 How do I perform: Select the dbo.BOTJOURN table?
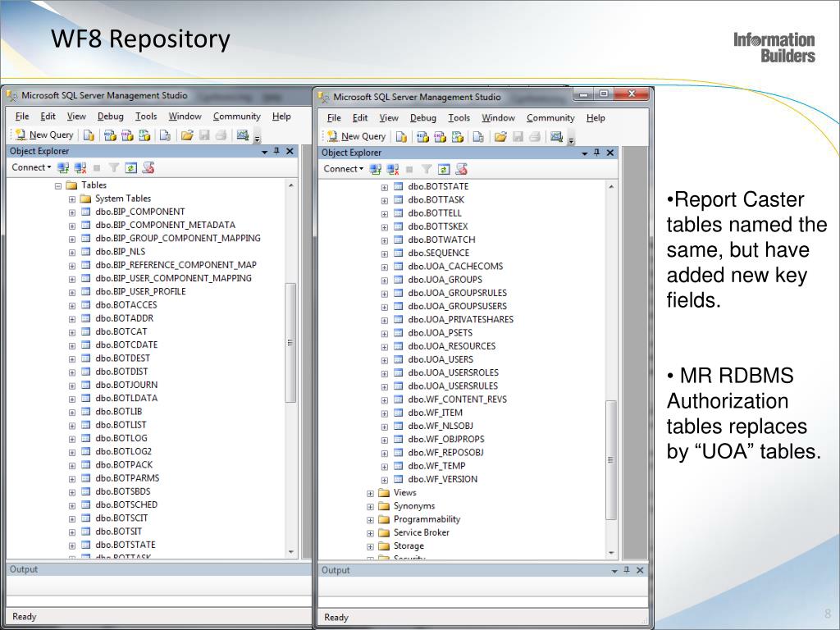pos(126,385)
